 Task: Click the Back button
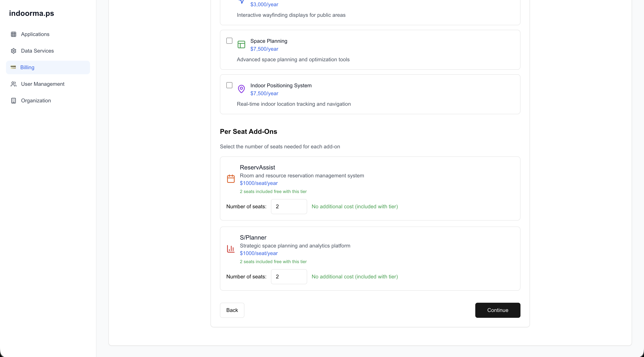232,310
